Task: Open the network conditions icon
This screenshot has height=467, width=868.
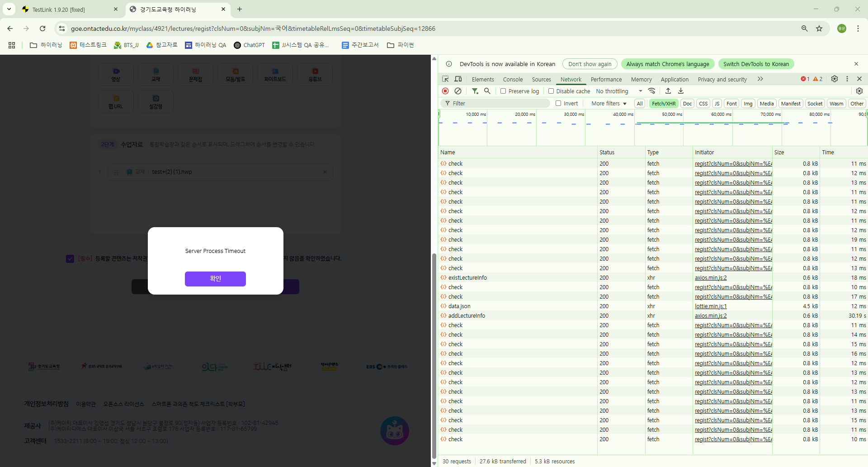Action: [x=652, y=91]
